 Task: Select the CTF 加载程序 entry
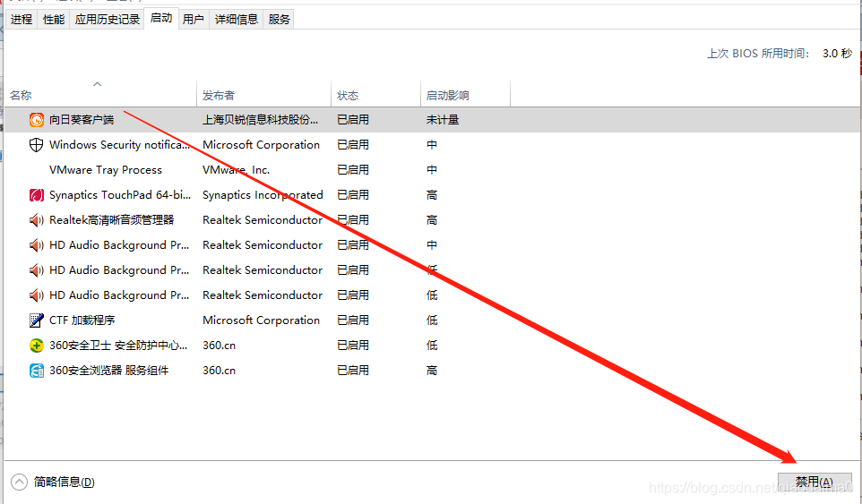[432, 320]
